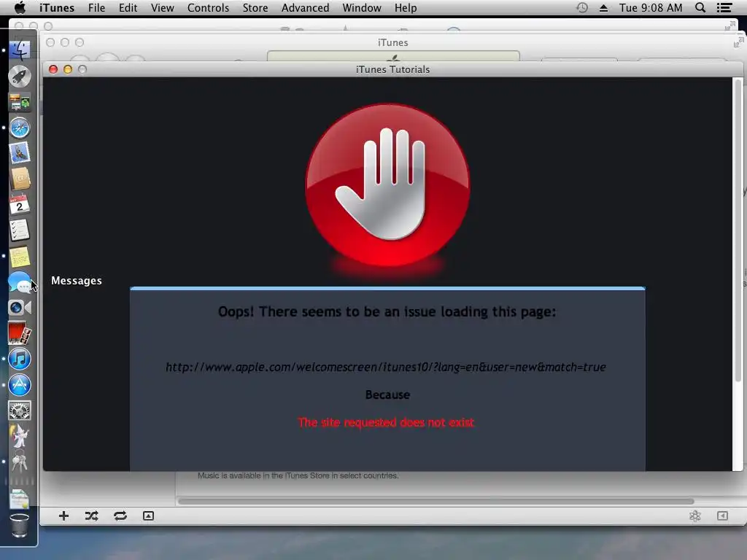Screen dimensions: 747x560
Task: Click 'The site requested does not exist'
Action: point(386,422)
